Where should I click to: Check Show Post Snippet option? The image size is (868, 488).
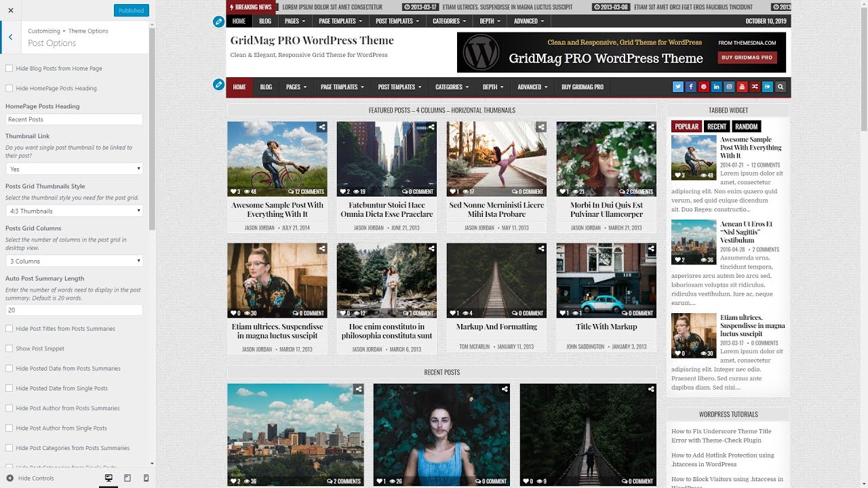click(9, 348)
